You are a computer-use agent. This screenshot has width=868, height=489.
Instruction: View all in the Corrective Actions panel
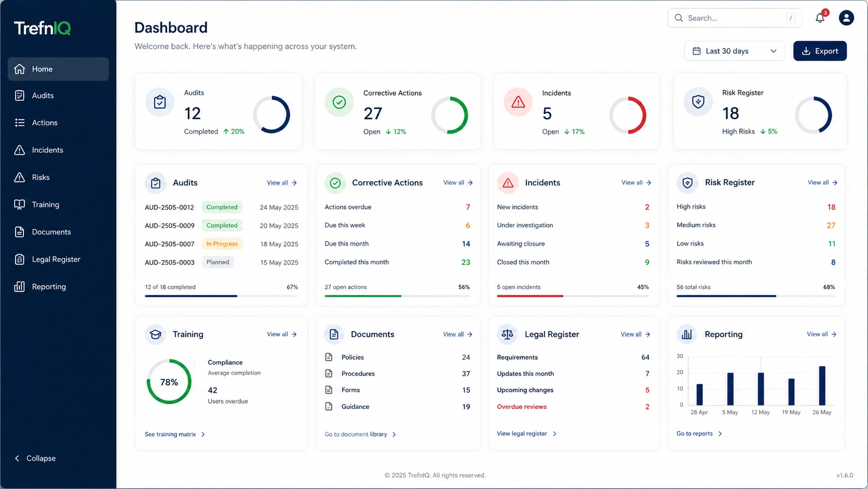coord(458,182)
